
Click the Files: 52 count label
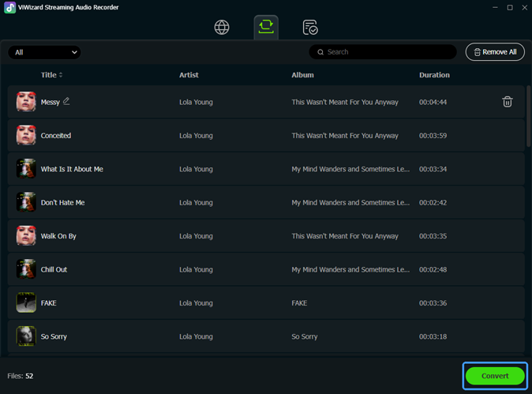21,376
